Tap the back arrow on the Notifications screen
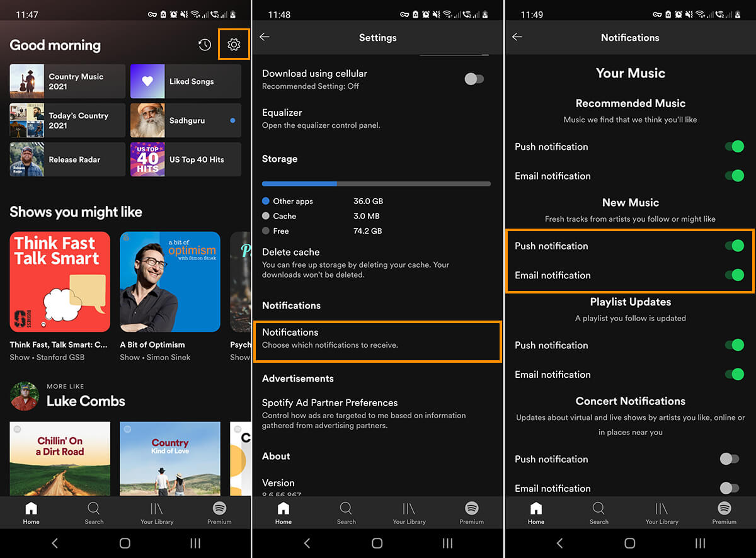This screenshot has height=558, width=756. [x=517, y=37]
